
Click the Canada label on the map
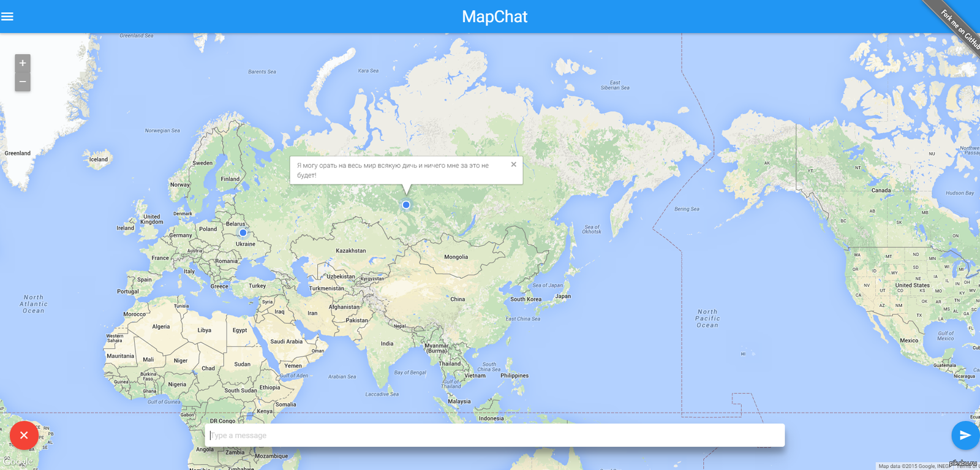click(x=881, y=191)
